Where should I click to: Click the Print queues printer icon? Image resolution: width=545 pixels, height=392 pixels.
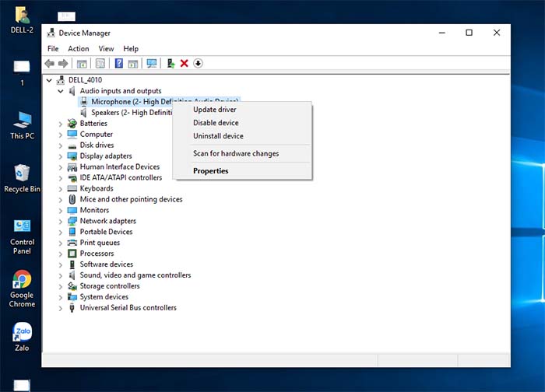[72, 243]
